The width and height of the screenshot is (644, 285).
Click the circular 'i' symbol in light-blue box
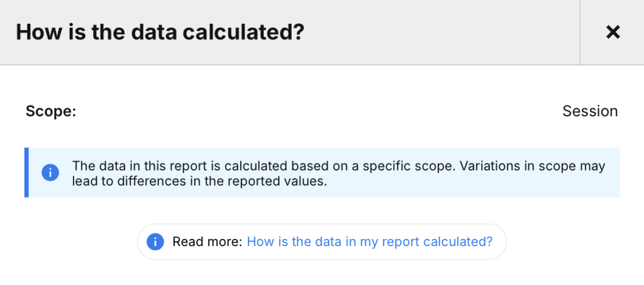pos(50,172)
